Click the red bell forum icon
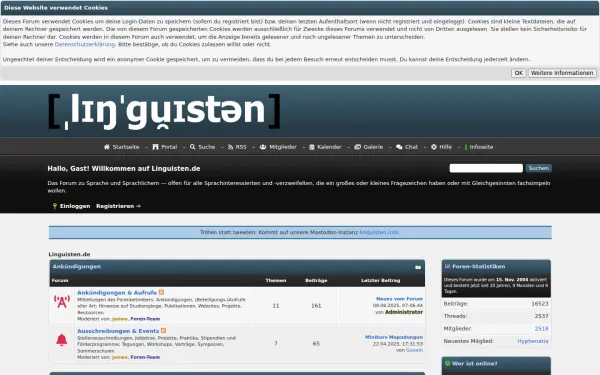The height and width of the screenshot is (375, 600). point(62,340)
